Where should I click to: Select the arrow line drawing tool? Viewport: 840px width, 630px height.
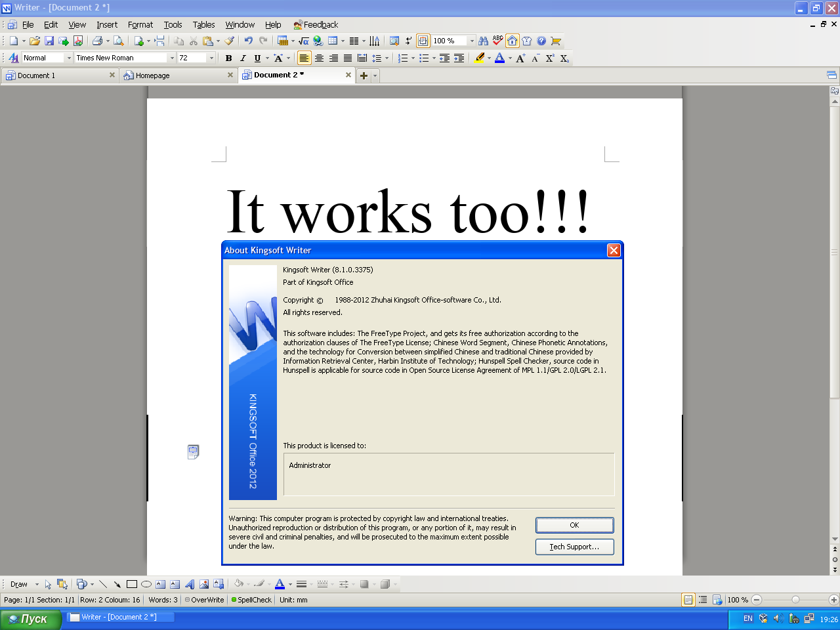[117, 584]
